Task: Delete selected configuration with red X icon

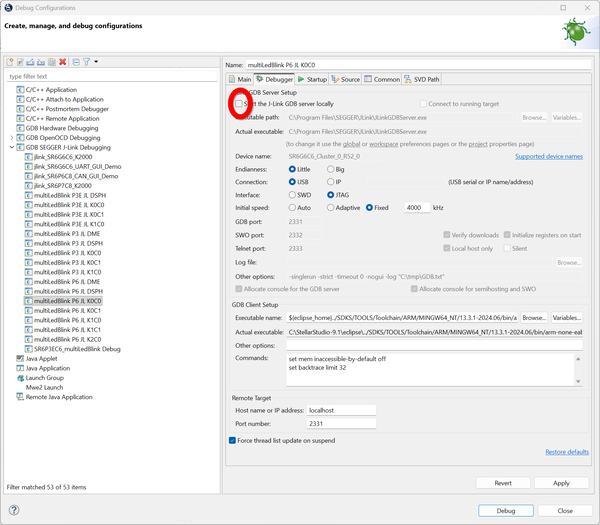Action: pyautogui.click(x=62, y=62)
